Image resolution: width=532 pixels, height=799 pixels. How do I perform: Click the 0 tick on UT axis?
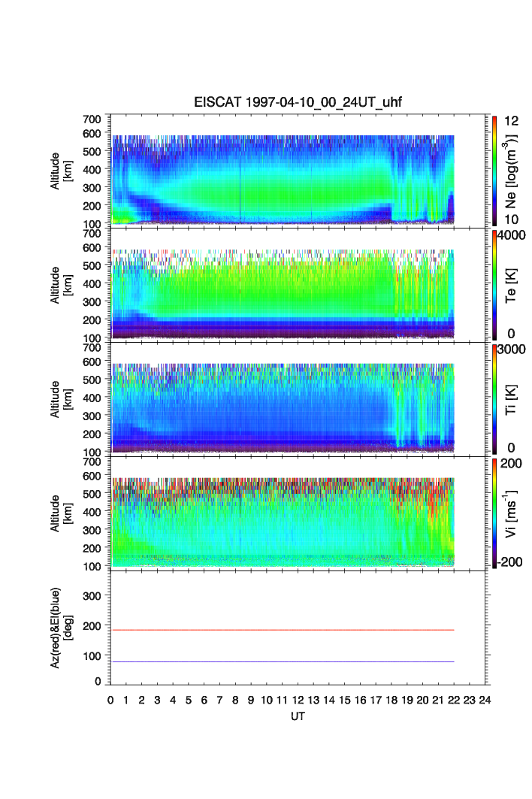pos(110,700)
